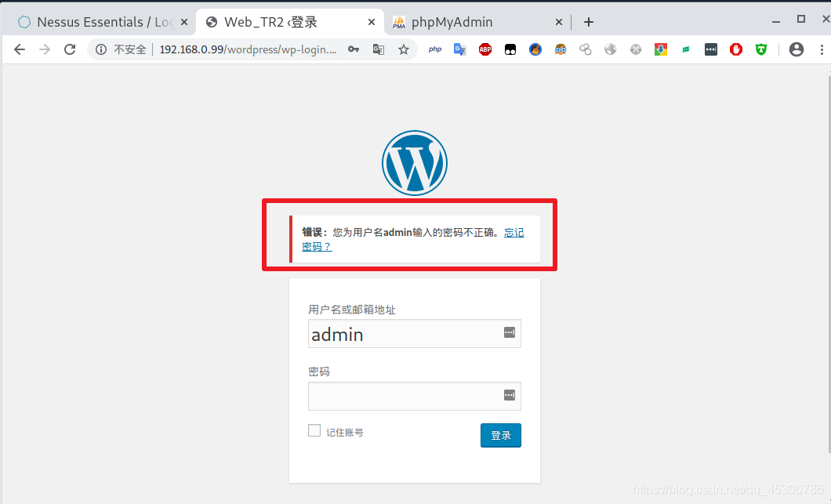This screenshot has height=504, width=831.
Task: Close the Web_TR2 登录 tab
Action: tap(372, 22)
